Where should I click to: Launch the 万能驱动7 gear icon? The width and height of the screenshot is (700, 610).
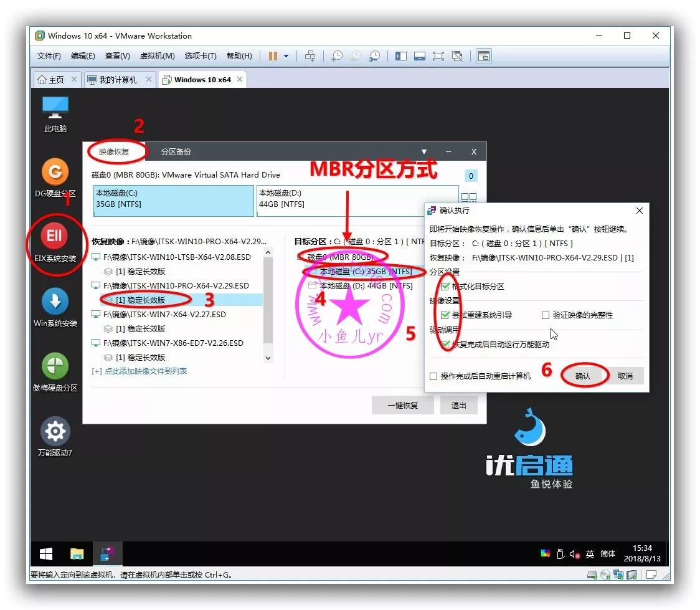pos(55,431)
